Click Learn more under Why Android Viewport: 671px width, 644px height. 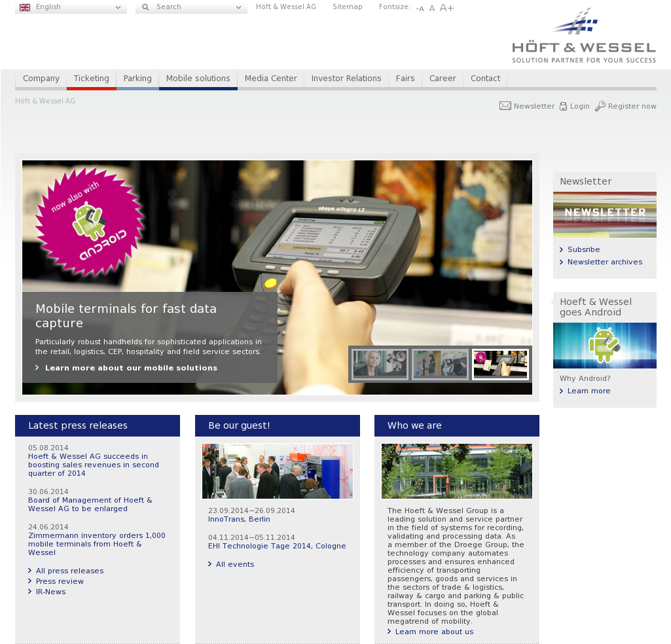tap(589, 391)
